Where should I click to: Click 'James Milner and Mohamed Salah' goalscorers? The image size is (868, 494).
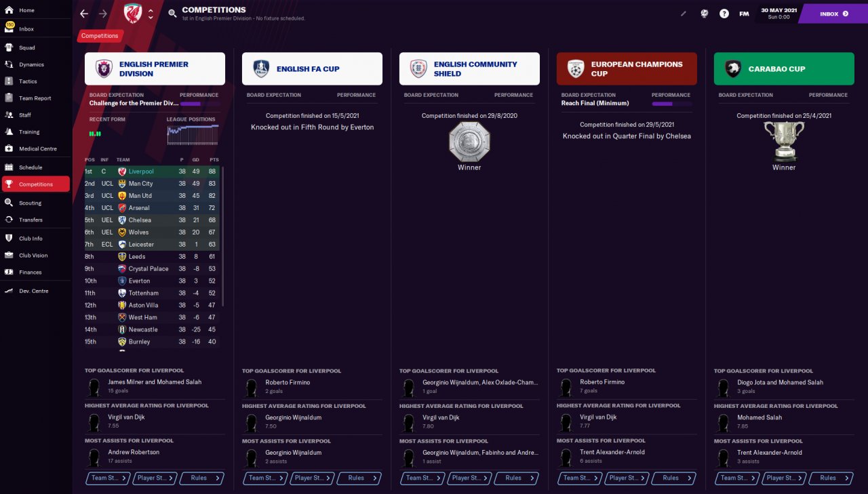coord(155,382)
